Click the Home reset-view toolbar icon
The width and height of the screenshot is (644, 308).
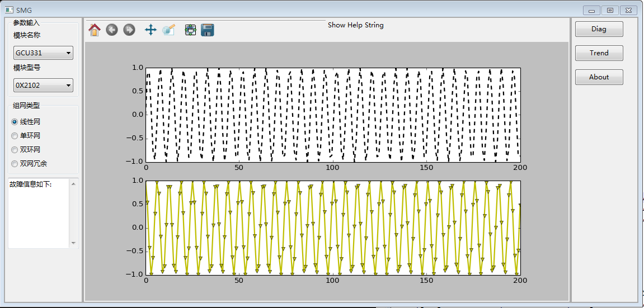[95, 30]
